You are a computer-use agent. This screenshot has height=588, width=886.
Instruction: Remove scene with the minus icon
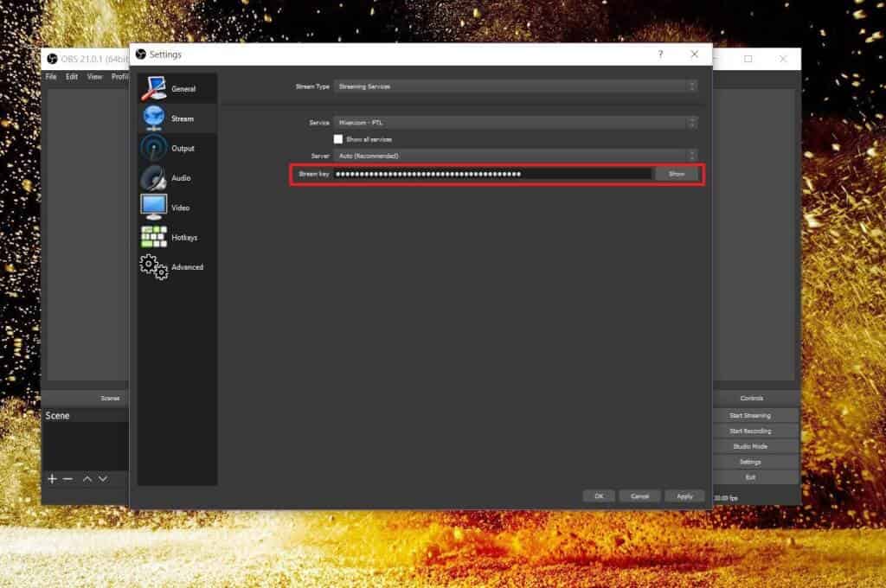[68, 479]
